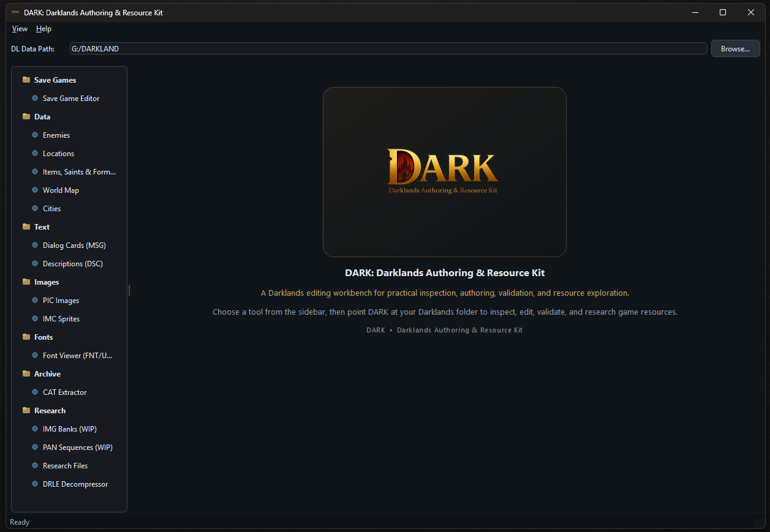Click the Browse... button
Screen dimensions: 770x532
(735, 49)
